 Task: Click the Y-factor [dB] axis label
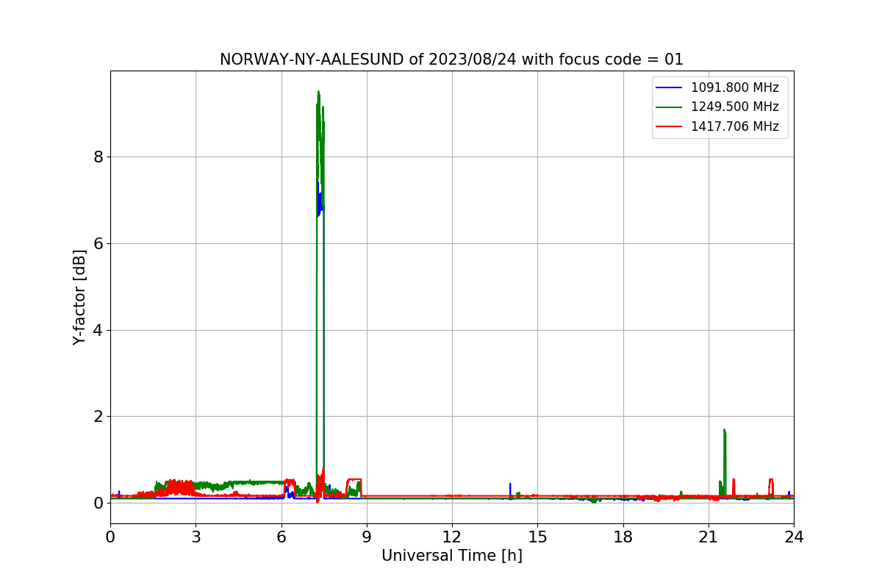[x=79, y=297]
